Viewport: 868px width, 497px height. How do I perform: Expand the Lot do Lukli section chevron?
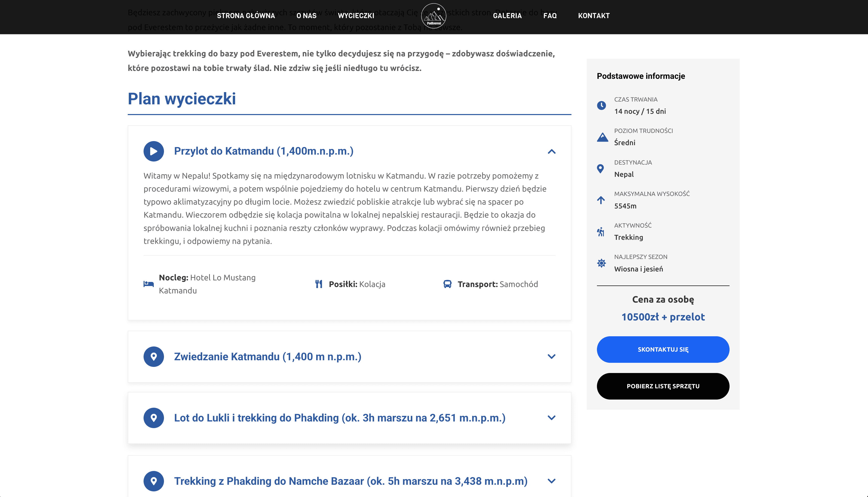(552, 418)
